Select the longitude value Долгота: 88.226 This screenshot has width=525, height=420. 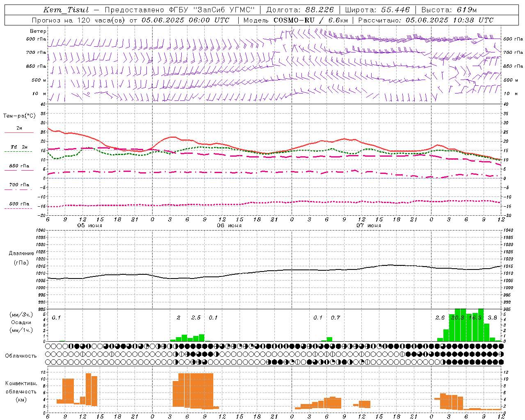[x=300, y=10]
